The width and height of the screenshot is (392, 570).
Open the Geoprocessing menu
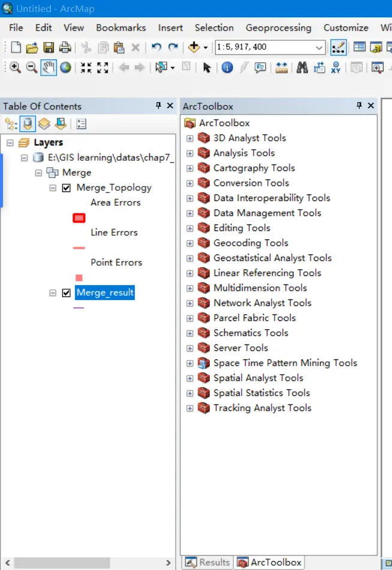278,28
